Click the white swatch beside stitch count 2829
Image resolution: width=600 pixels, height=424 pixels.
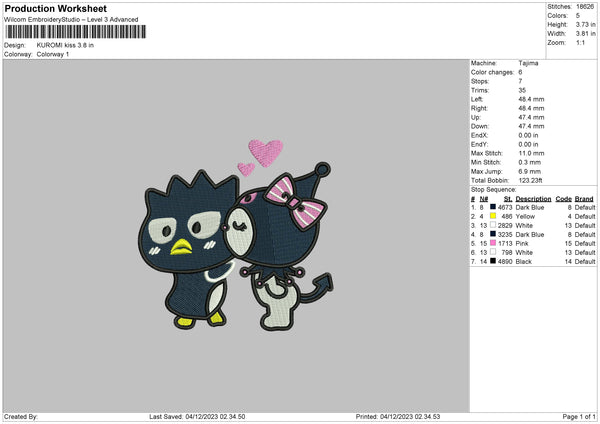493,225
